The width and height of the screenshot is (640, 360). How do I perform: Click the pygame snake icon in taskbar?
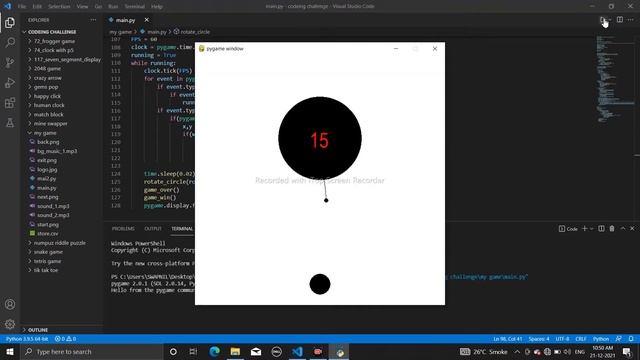coord(339,351)
